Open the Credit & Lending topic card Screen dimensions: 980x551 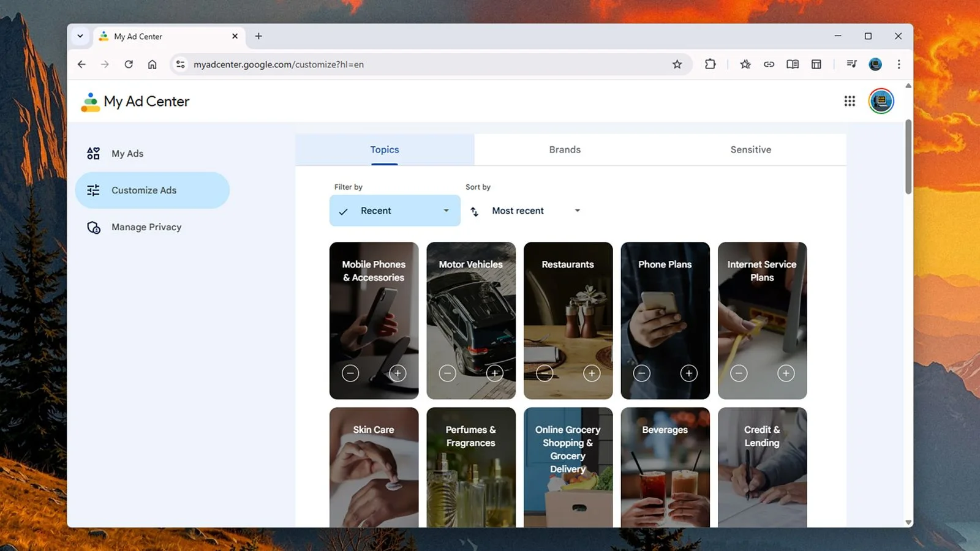point(762,467)
